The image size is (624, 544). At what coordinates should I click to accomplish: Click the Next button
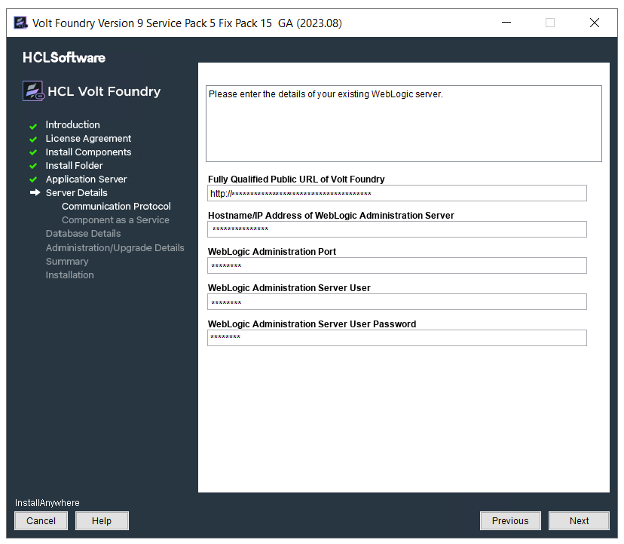[579, 521]
